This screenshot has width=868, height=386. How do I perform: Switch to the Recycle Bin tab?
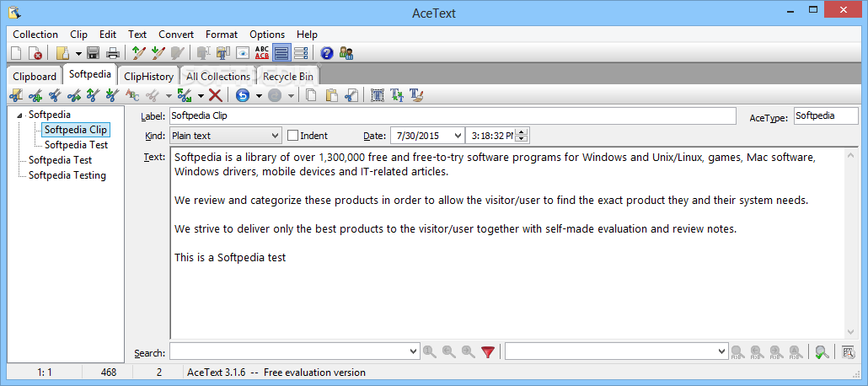288,77
